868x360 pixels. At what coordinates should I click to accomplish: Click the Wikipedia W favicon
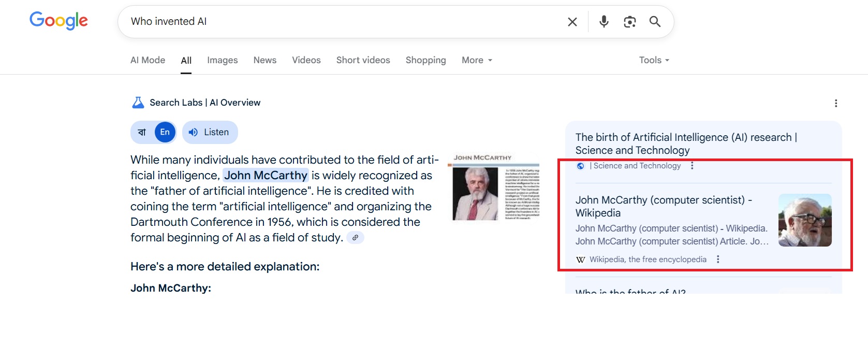pos(581,260)
